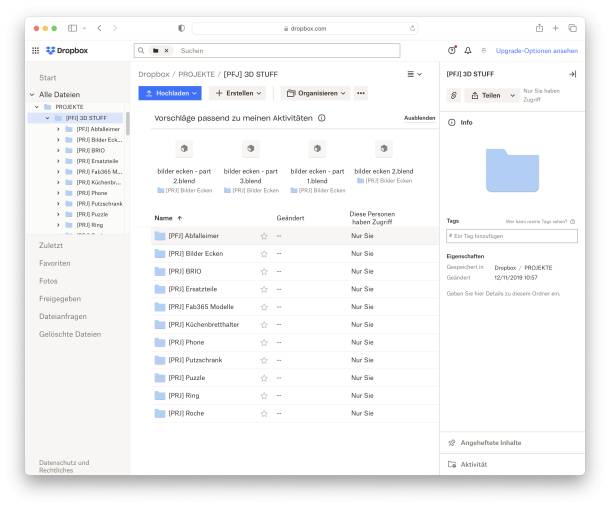Open the notifications bell
The image size is (610, 508).
(x=468, y=51)
